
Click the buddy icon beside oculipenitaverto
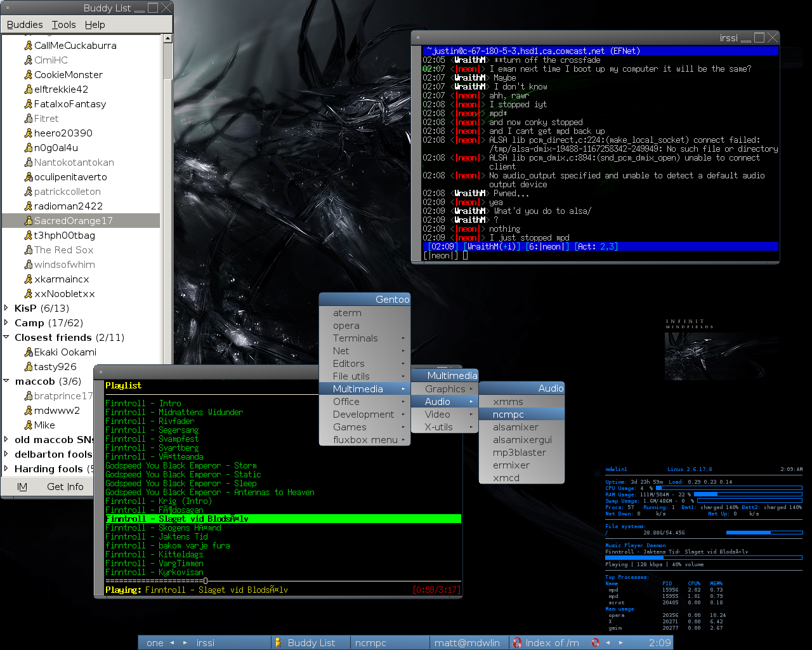tap(28, 177)
